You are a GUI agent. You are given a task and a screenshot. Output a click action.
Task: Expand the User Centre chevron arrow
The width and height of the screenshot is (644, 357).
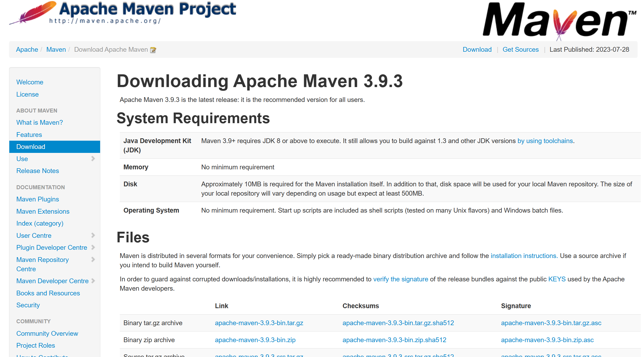coord(93,235)
